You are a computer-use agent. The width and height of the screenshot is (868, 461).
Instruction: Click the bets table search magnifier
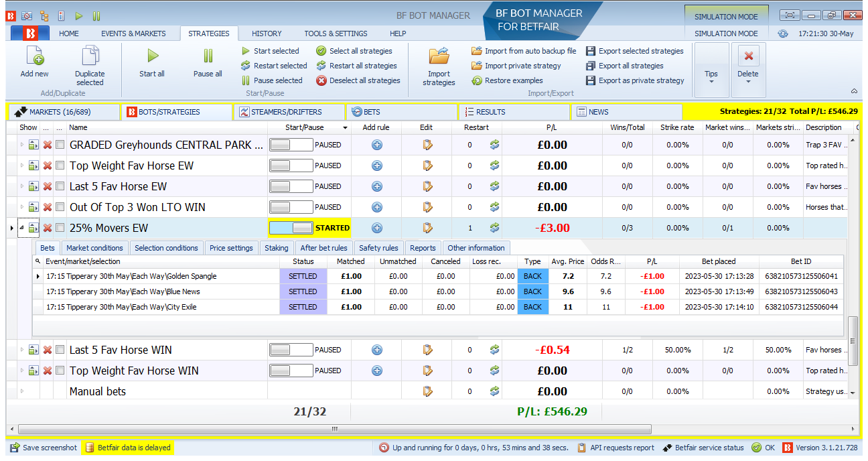38,261
